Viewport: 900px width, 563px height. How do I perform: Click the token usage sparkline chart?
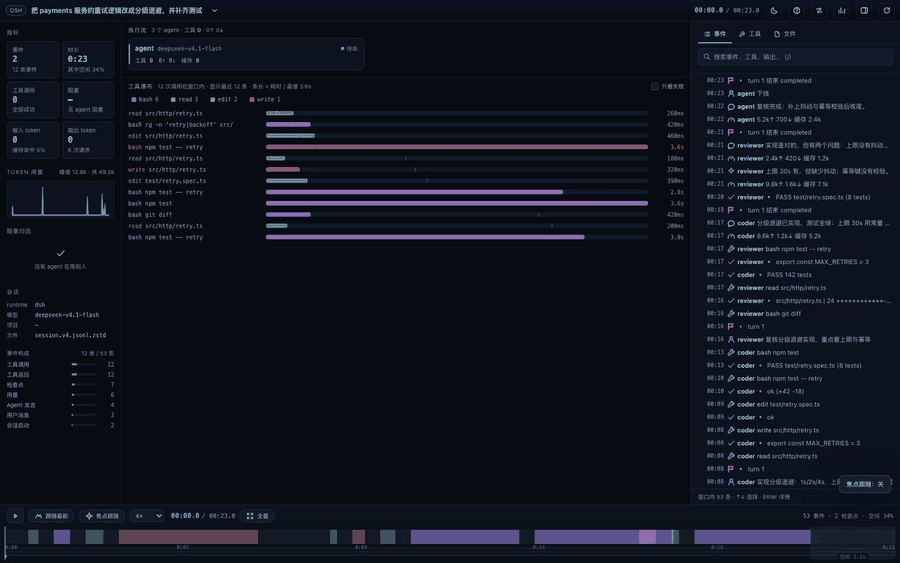[x=60, y=199]
